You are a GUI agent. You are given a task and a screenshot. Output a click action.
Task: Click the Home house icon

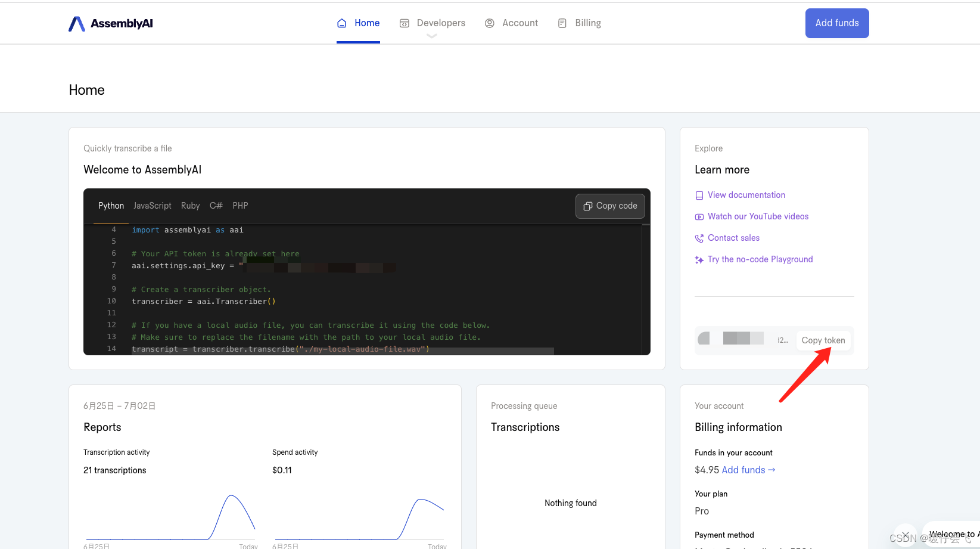point(342,23)
